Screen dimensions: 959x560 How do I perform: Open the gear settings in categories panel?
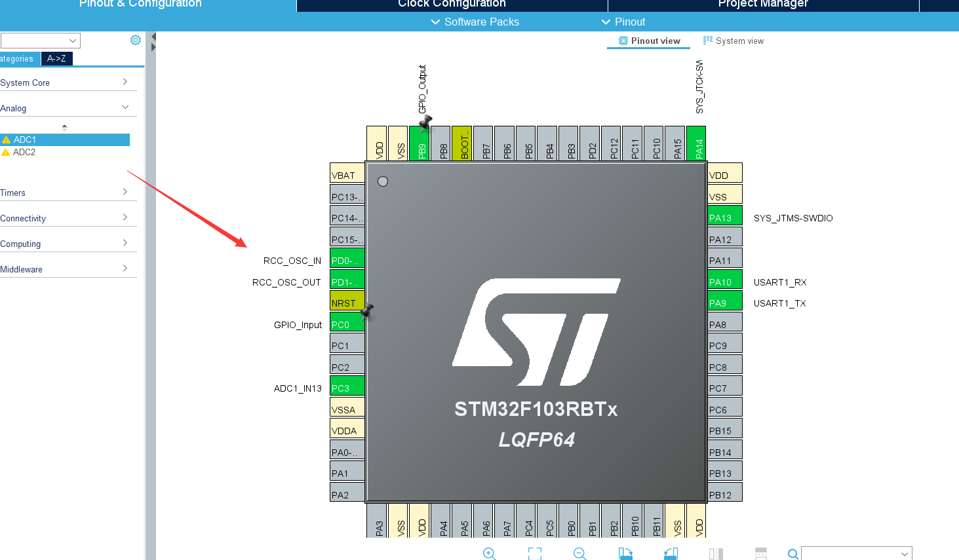136,40
